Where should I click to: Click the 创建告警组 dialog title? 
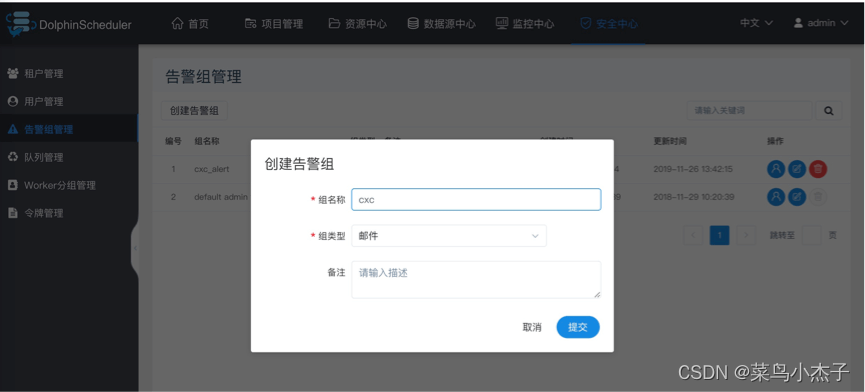(300, 164)
